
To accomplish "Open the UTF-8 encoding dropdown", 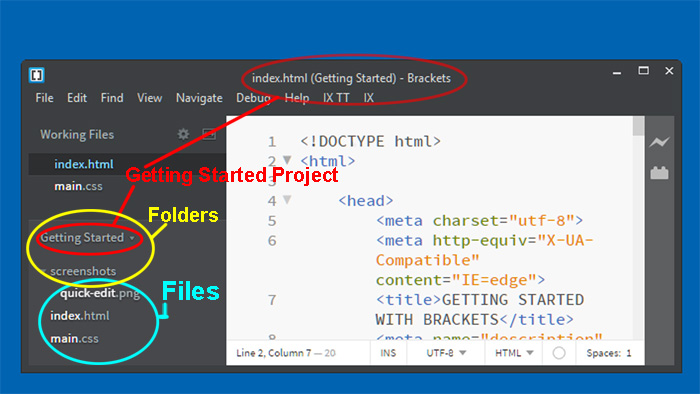I will pos(446,353).
